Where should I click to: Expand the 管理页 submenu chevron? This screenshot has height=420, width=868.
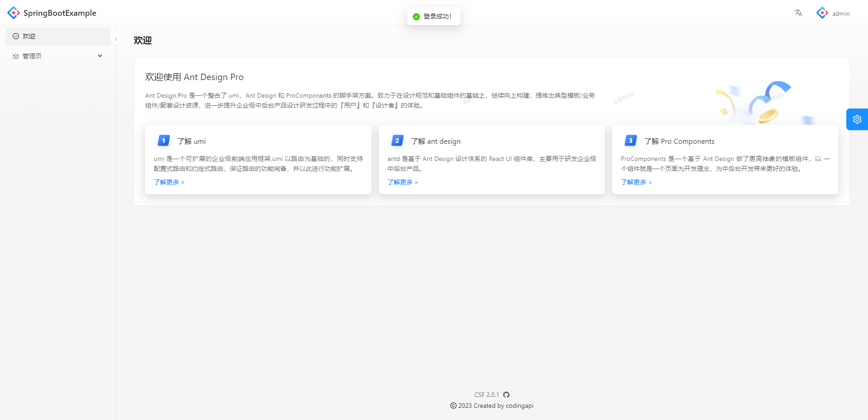[100, 56]
